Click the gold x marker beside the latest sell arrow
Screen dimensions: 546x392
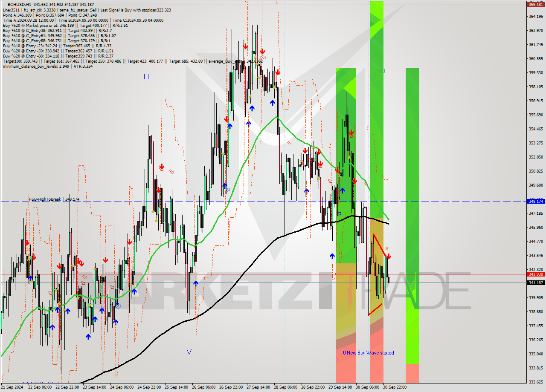click(x=387, y=248)
